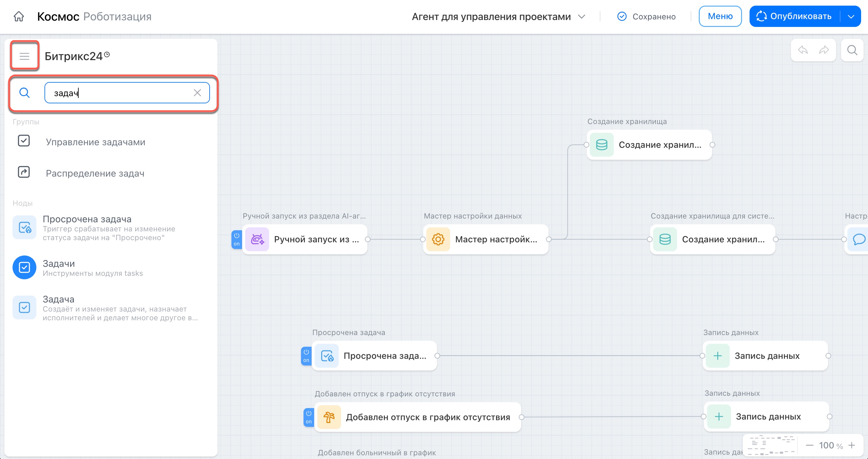Click the redo arrow on canvas toolbar
The height and width of the screenshot is (459, 868).
824,50
